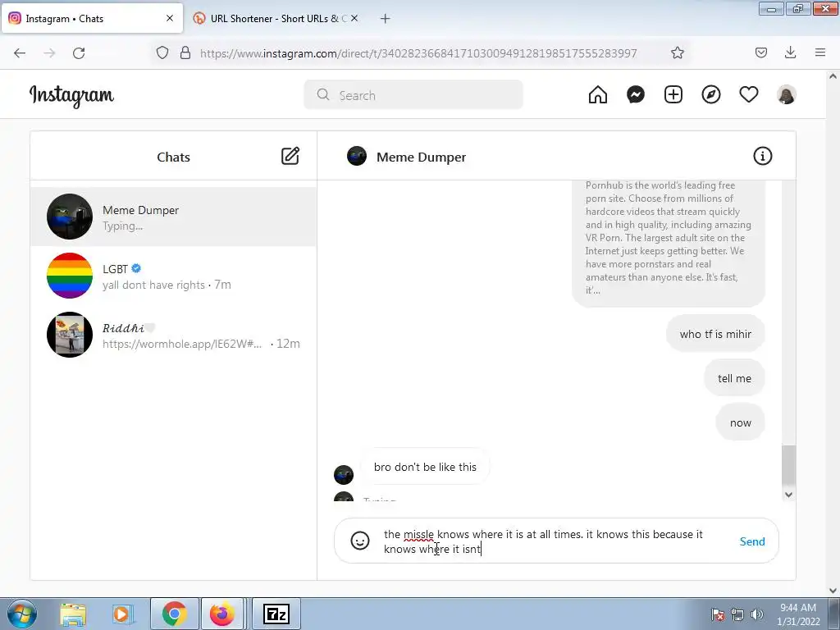840x630 pixels.
Task: Click the browser address bar URL
Action: tap(418, 53)
